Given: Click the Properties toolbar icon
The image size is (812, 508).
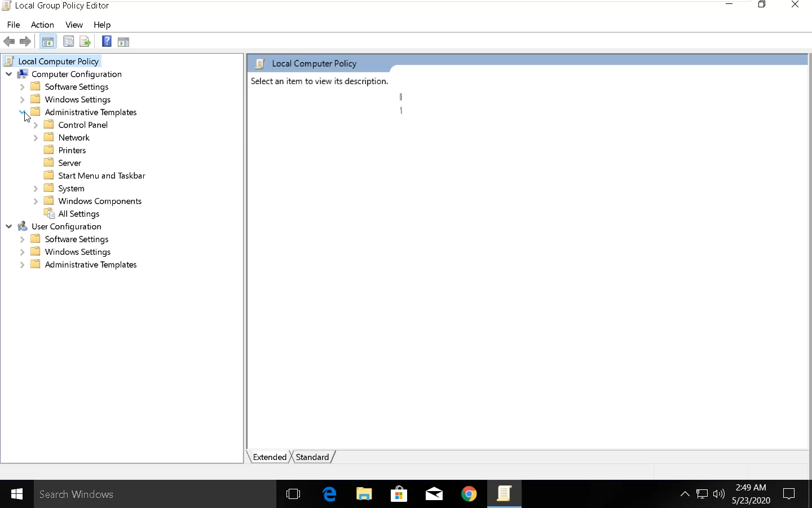Looking at the screenshot, I should click(68, 41).
